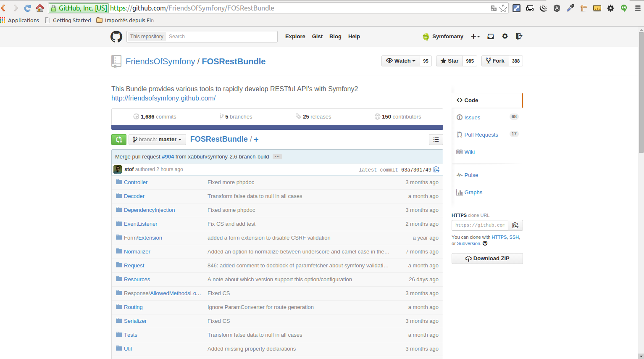Open the Controller folder
The width and height of the screenshot is (644, 359).
[136, 182]
